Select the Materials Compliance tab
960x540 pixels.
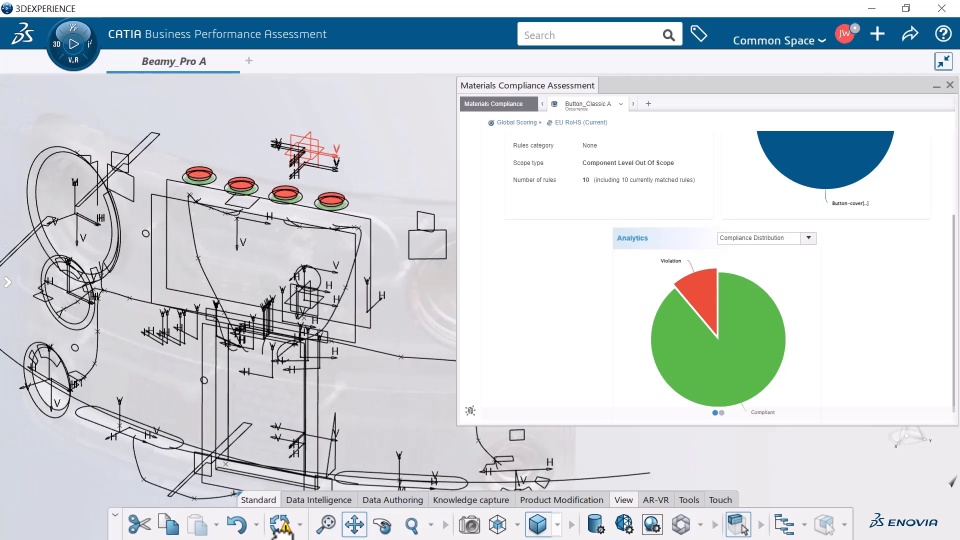[x=498, y=104]
